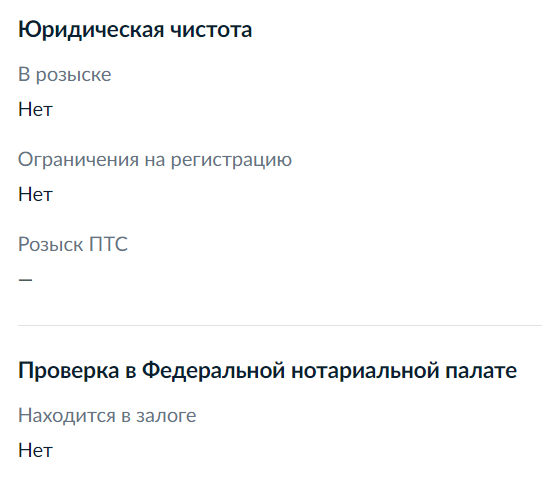Click the word 'Проверка' starting the second heading

pyautogui.click(x=68, y=372)
